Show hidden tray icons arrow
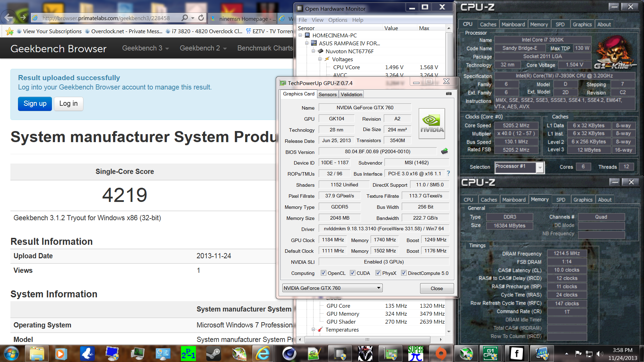The width and height of the screenshot is (644, 362). [x=566, y=354]
